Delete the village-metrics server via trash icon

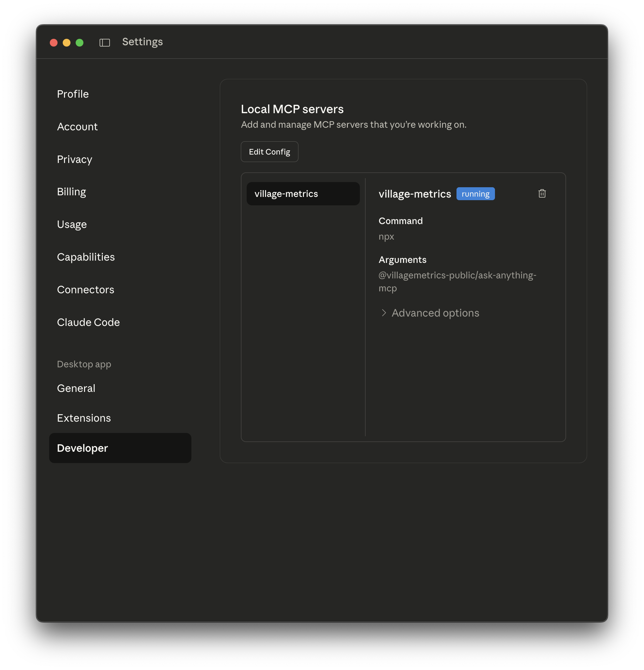(542, 193)
